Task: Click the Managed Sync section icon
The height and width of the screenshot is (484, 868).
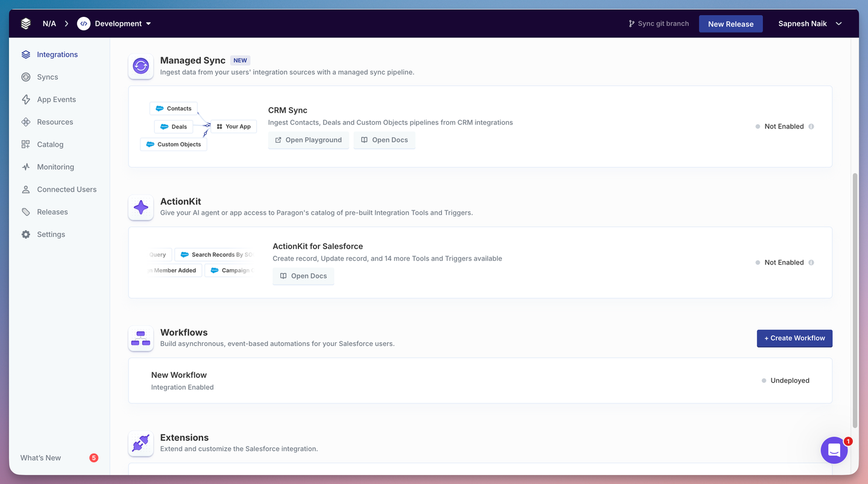Action: (x=141, y=66)
